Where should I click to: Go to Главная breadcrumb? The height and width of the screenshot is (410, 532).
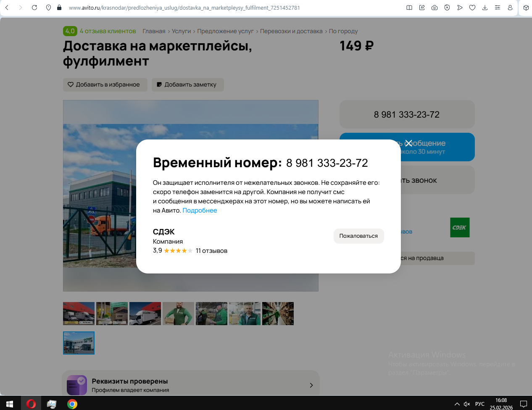[x=154, y=31]
